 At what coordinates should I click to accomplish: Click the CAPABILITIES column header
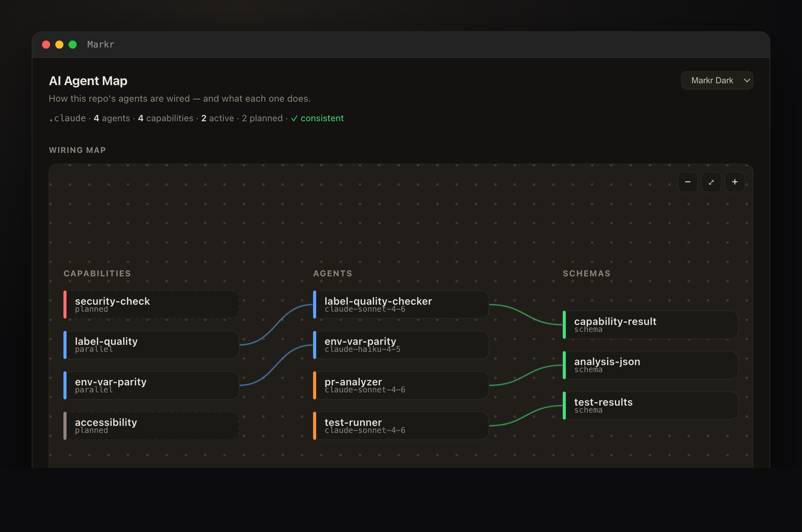click(x=97, y=273)
